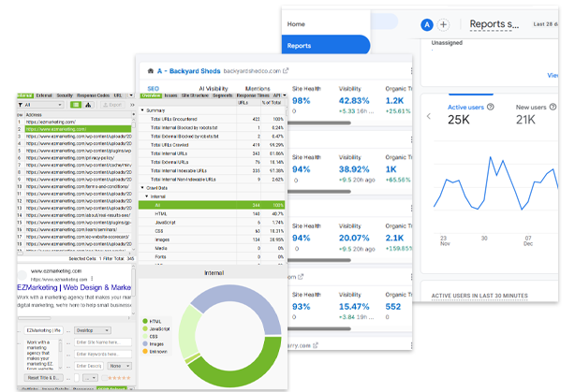Click the 98% Site Health value
The height and width of the screenshot is (392, 575).
pyautogui.click(x=301, y=101)
